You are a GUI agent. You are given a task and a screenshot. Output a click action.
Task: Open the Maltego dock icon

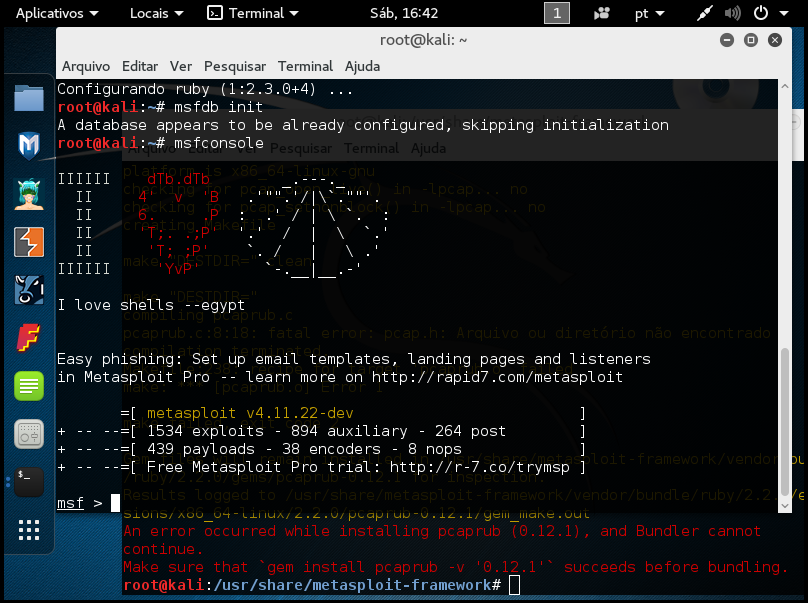pos(29,290)
